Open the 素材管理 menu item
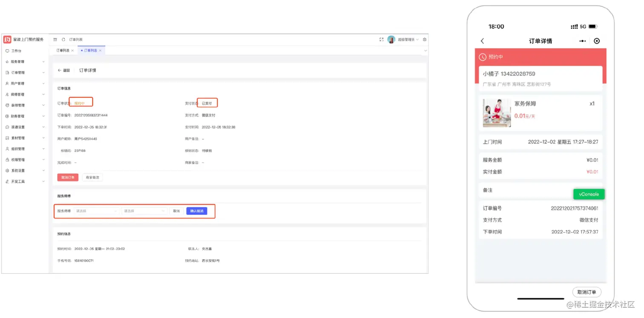644x318 pixels. 26,138
